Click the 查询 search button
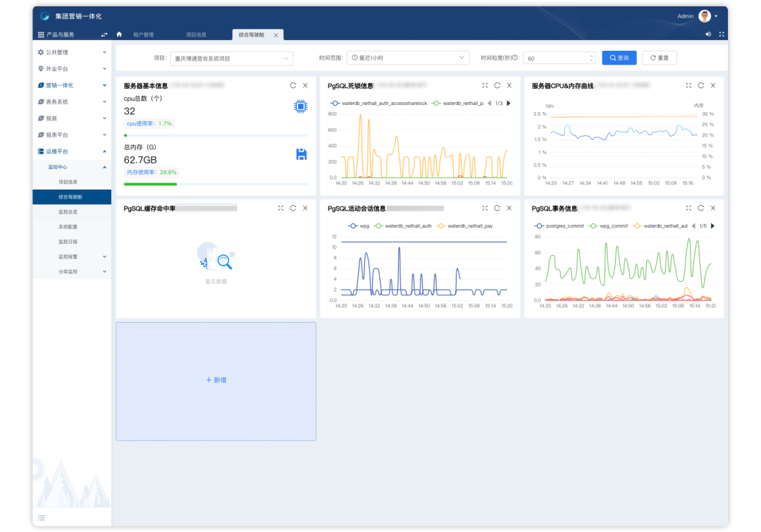 click(x=619, y=58)
